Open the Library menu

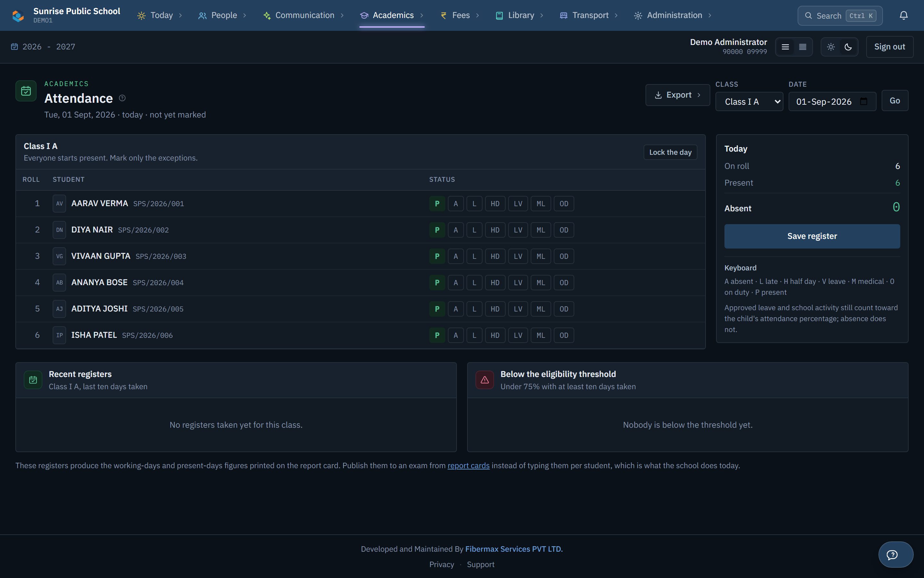[x=519, y=15]
